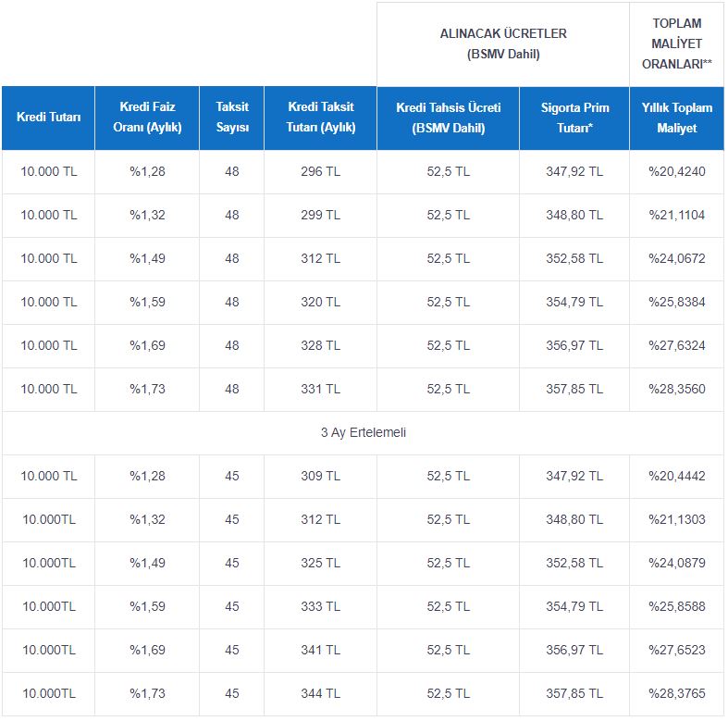The image size is (728, 721).
Task: Select the Yıllık Toplam Maliyet header
Action: 677,118
